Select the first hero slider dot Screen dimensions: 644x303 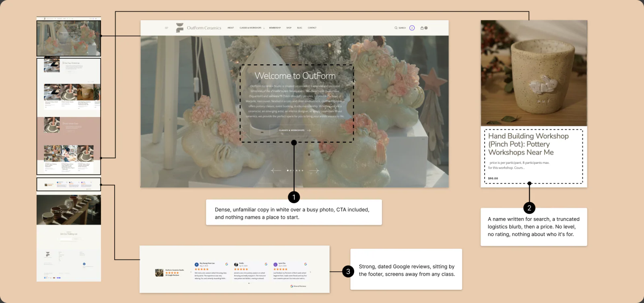tap(287, 171)
